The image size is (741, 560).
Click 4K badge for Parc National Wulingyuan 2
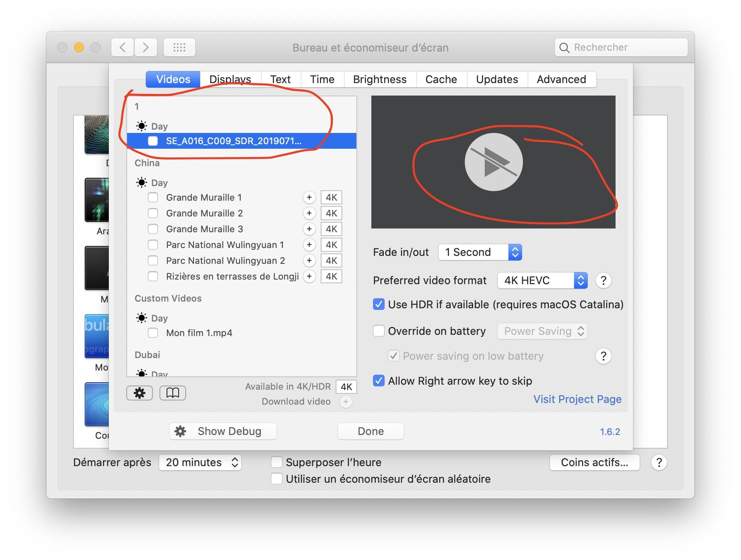point(331,260)
